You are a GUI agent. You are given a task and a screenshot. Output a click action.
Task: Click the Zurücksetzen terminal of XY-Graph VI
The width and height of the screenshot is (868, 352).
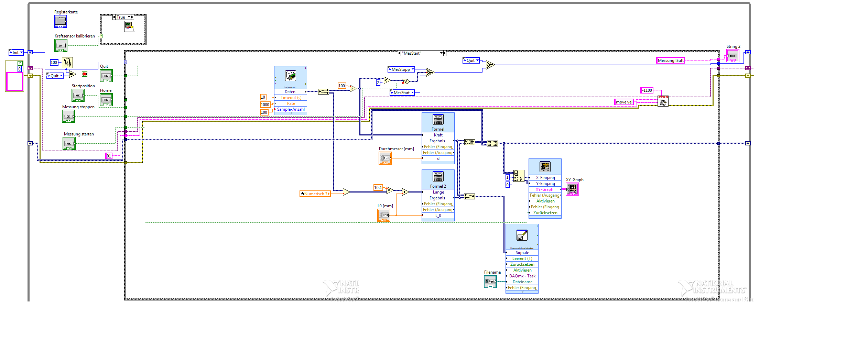[545, 213]
